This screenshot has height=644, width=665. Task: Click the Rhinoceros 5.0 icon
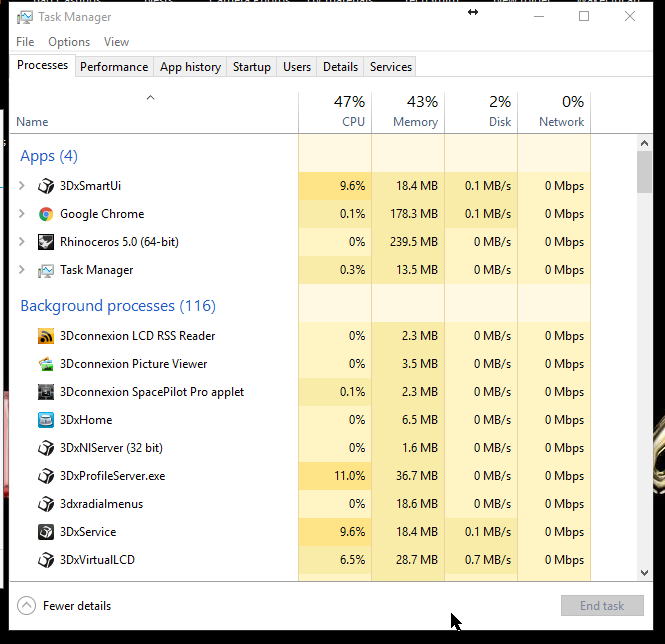click(x=46, y=242)
